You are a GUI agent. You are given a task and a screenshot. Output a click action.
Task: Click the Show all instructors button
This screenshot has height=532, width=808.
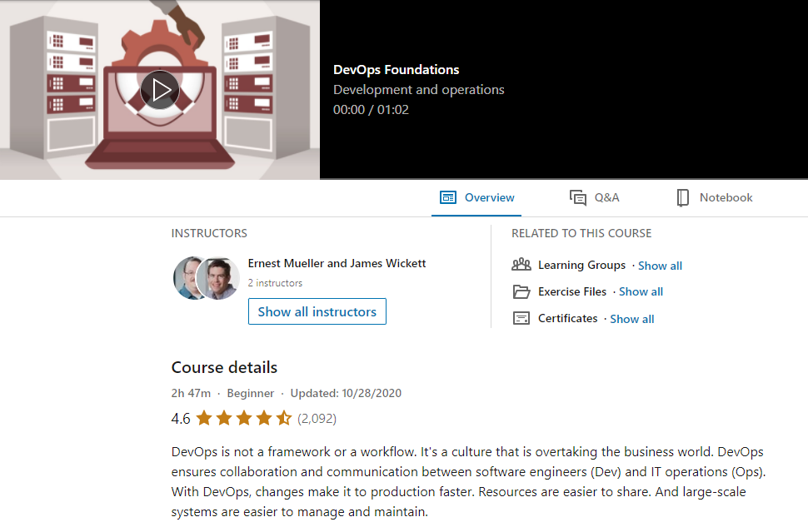(317, 311)
